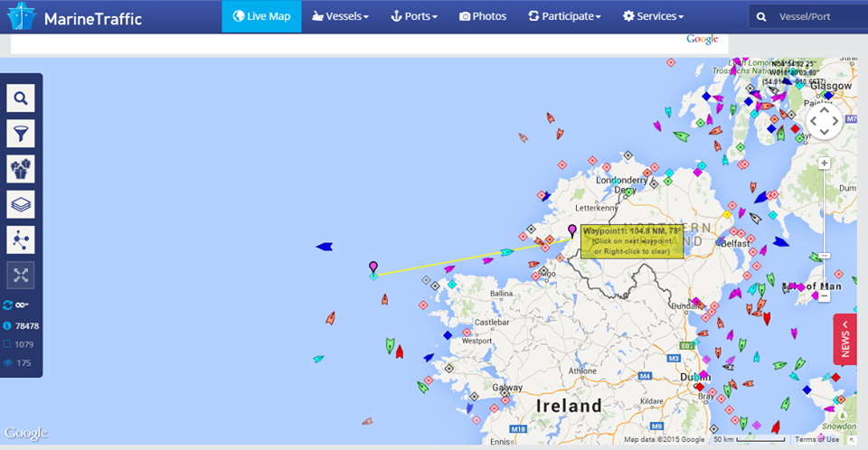Click the M18 road shield
The width and height of the screenshot is (868, 450).
(x=518, y=429)
